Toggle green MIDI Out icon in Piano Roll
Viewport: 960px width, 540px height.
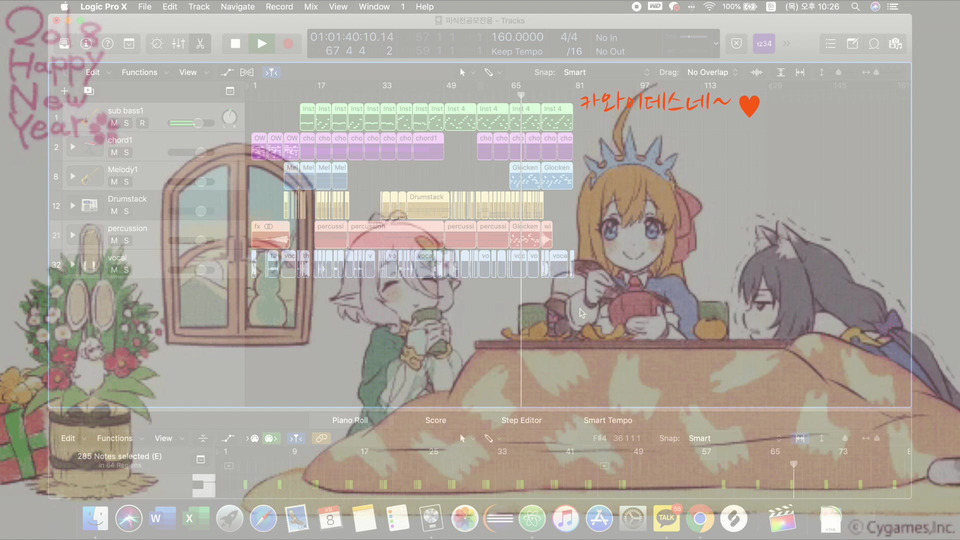(271, 438)
